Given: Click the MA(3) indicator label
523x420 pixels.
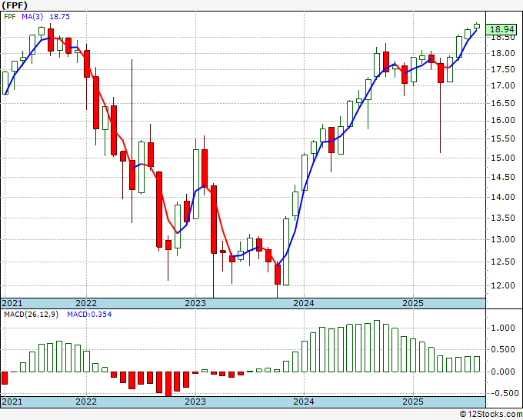Looking at the screenshot, I should [32, 16].
